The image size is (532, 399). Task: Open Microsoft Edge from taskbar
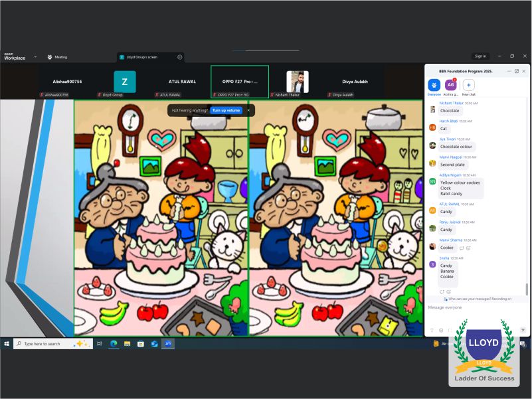(x=114, y=344)
